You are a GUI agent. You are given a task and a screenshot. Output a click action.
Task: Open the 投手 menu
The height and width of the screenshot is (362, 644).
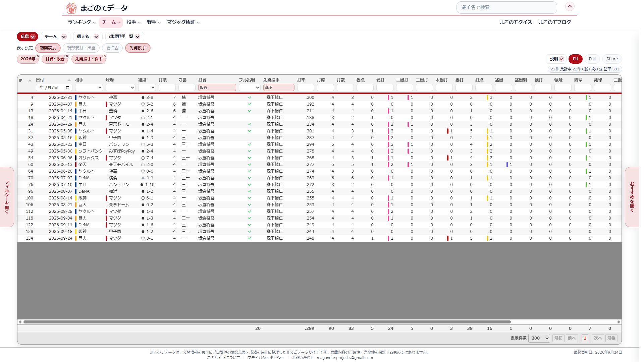(133, 22)
